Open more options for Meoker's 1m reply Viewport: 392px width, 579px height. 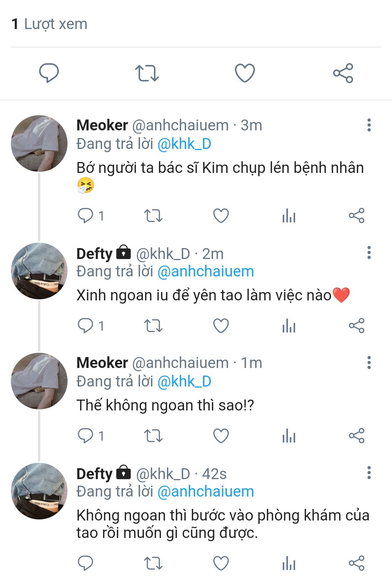tap(369, 363)
